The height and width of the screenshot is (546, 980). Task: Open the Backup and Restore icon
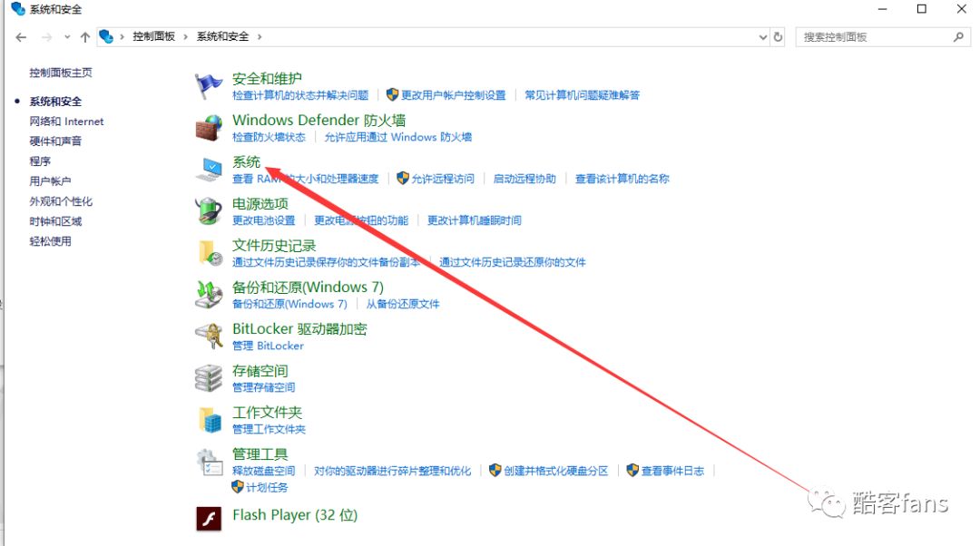click(208, 295)
